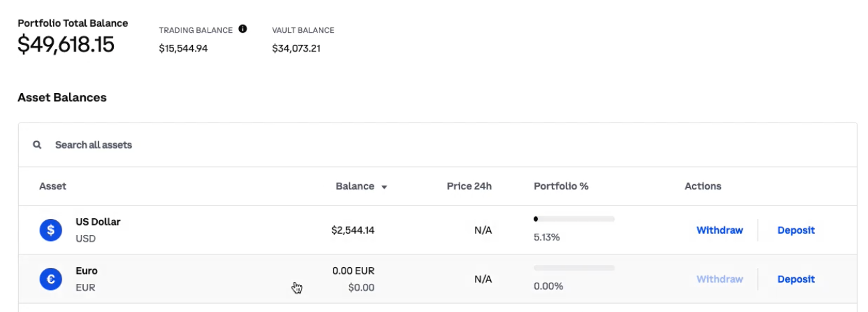
Task: Deposit into the Euro balance
Action: point(796,279)
